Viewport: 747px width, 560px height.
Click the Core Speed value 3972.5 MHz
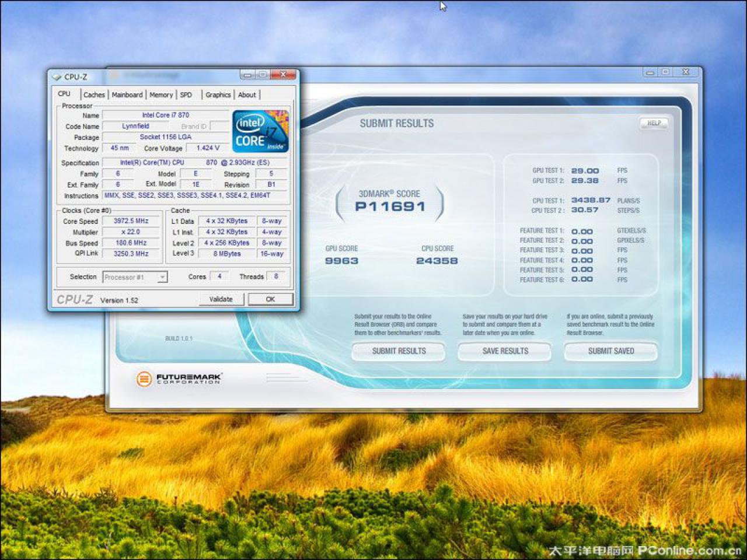pyautogui.click(x=131, y=221)
